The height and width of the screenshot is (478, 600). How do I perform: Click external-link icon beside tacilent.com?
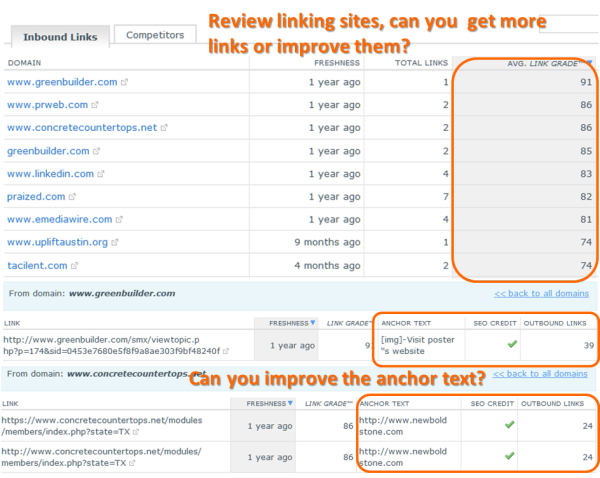(75, 265)
